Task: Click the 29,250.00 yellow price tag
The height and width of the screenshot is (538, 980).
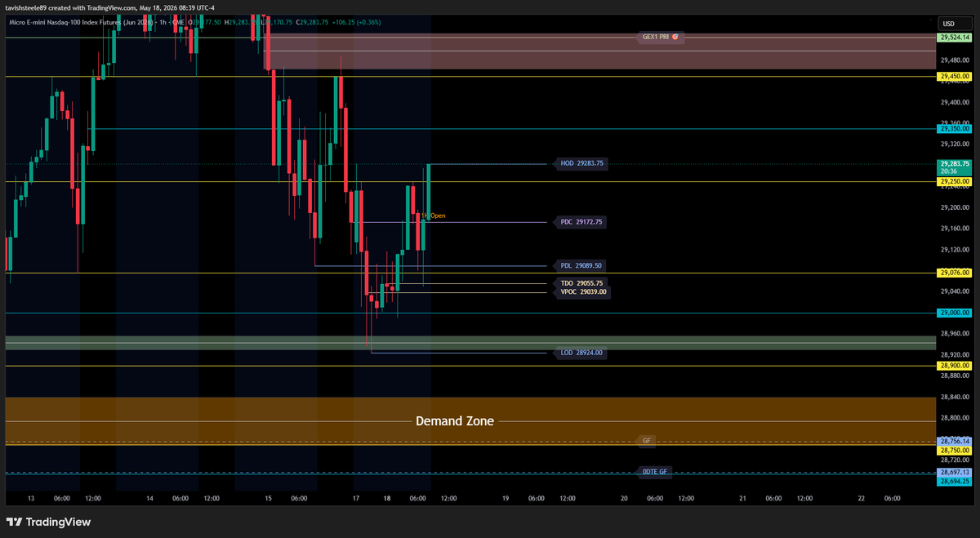Action: click(955, 181)
